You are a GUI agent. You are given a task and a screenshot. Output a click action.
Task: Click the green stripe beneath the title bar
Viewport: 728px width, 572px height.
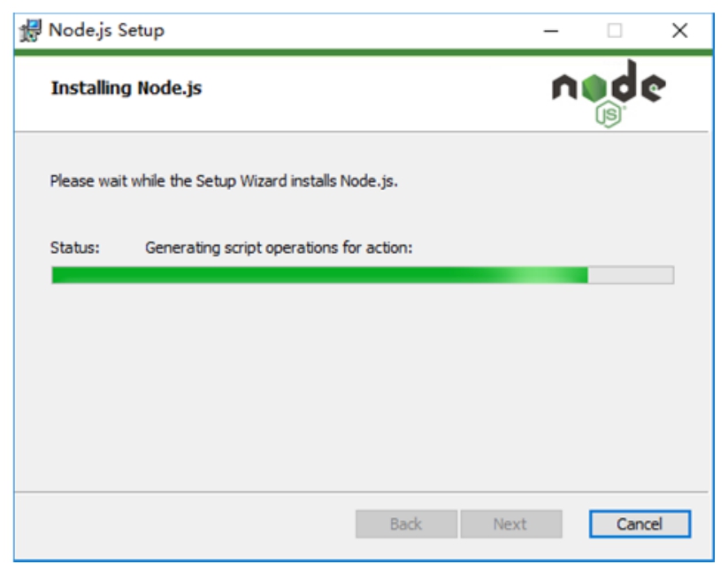click(x=364, y=52)
